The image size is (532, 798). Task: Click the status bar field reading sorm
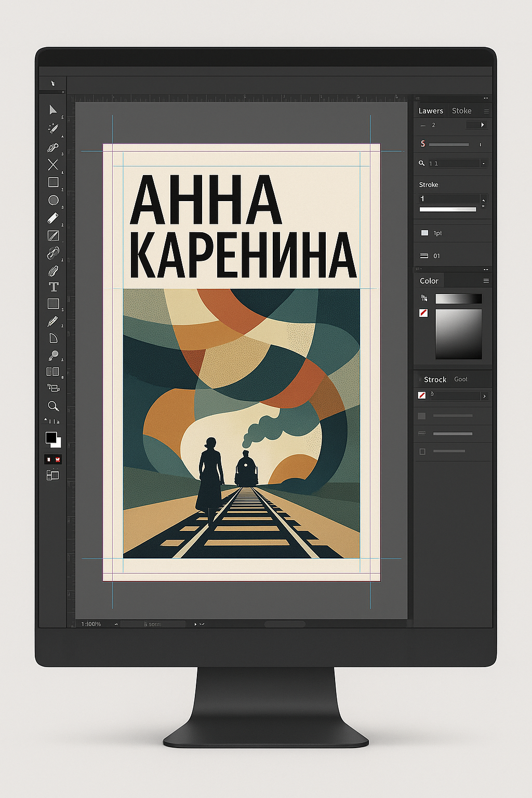coord(153,624)
